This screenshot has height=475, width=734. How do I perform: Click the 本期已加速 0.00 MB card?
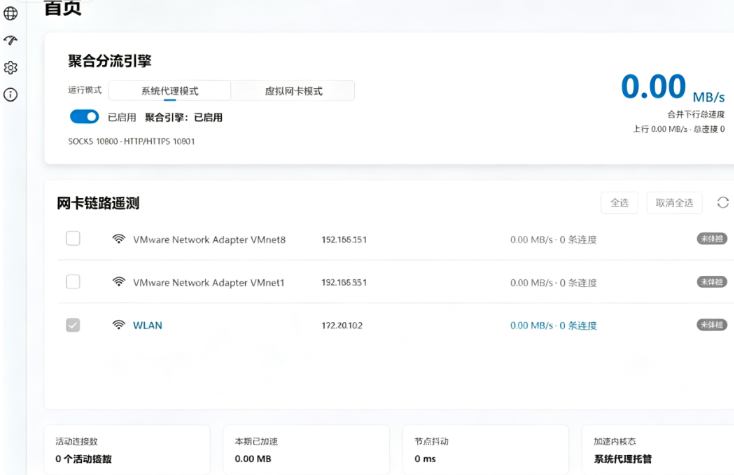(306, 450)
